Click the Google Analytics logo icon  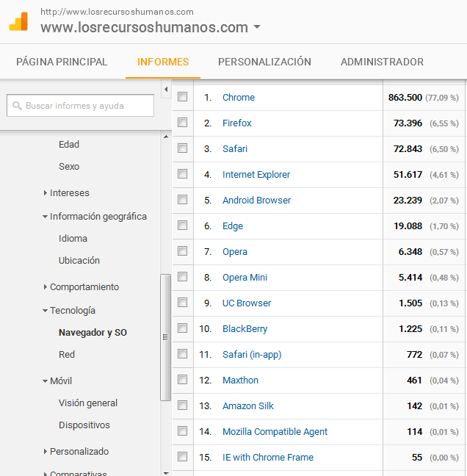(19, 21)
